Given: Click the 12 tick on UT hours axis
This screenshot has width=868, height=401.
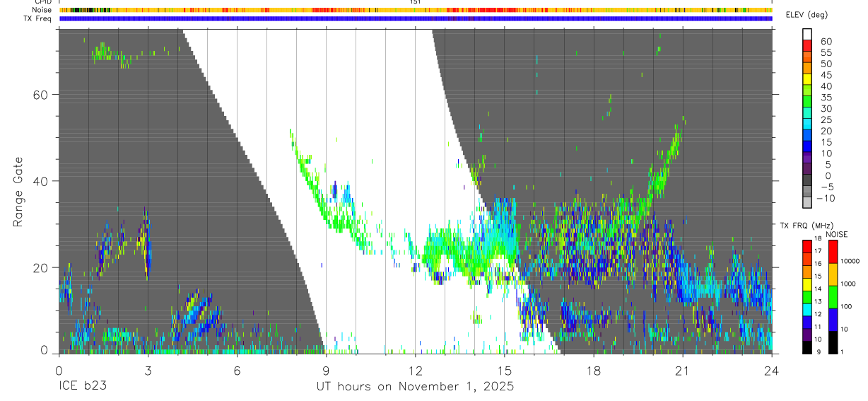Looking at the screenshot, I should 415,370.
